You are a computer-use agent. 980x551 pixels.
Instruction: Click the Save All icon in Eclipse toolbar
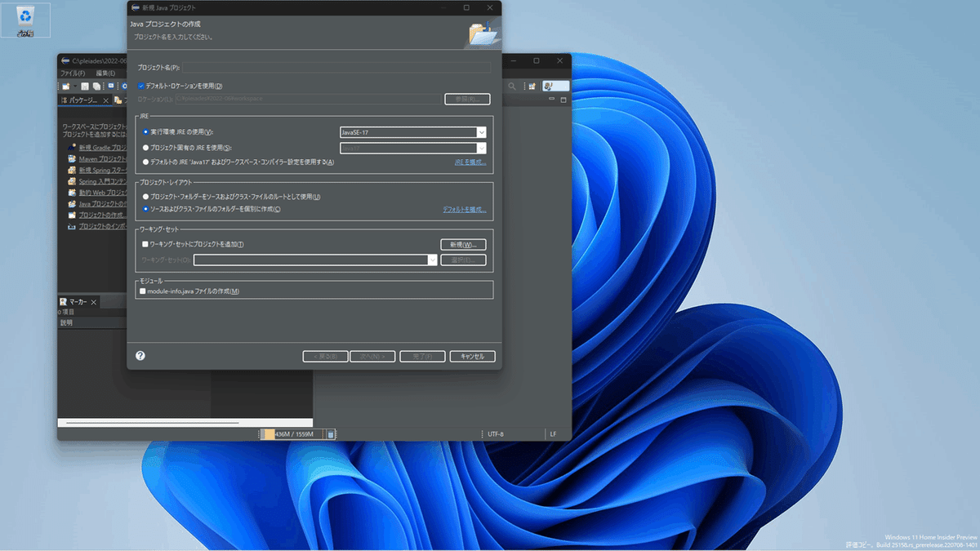(96, 86)
